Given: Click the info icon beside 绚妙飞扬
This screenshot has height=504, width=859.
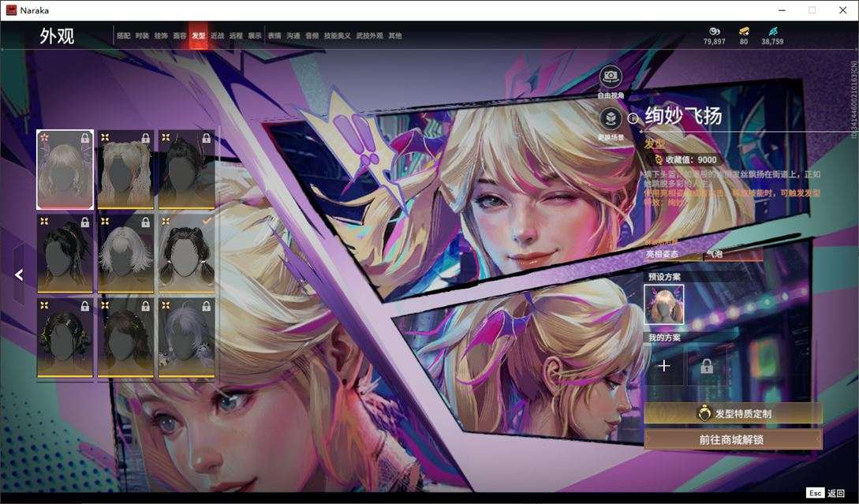Looking at the screenshot, I should pos(633,118).
